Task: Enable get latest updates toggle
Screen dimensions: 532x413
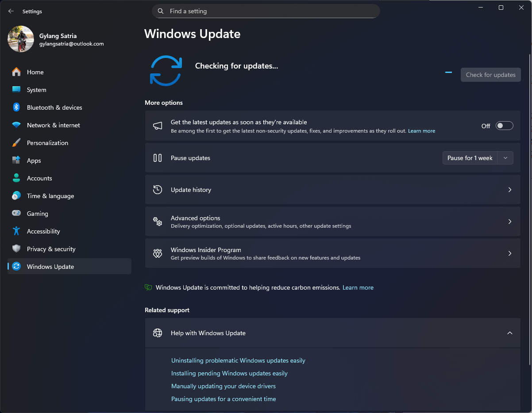Action: point(504,126)
